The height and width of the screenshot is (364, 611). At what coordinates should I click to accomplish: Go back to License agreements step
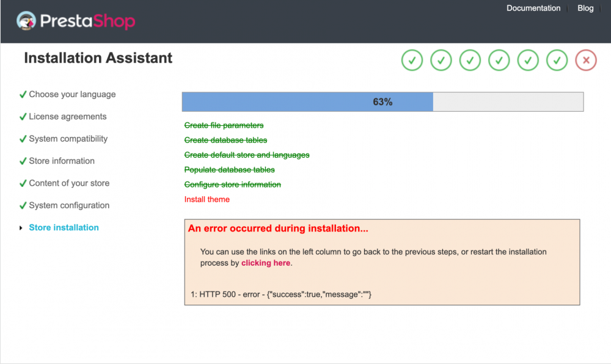(x=67, y=117)
